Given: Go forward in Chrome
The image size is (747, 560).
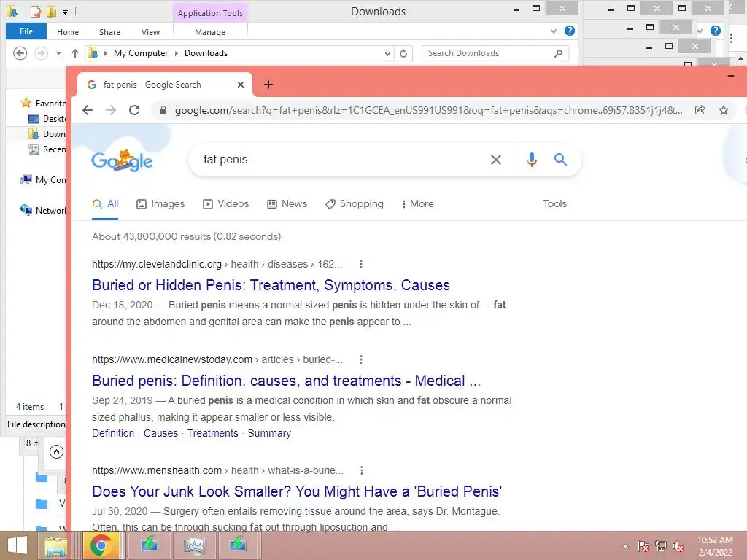Looking at the screenshot, I should tap(111, 111).
